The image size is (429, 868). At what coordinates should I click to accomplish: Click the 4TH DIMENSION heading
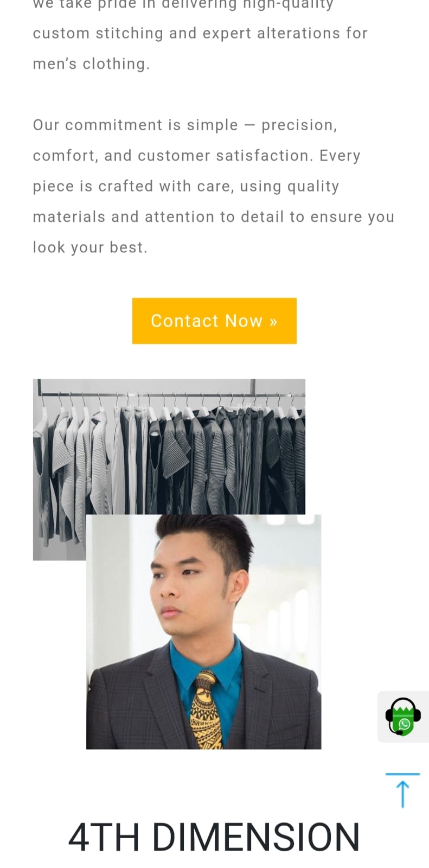point(214,837)
